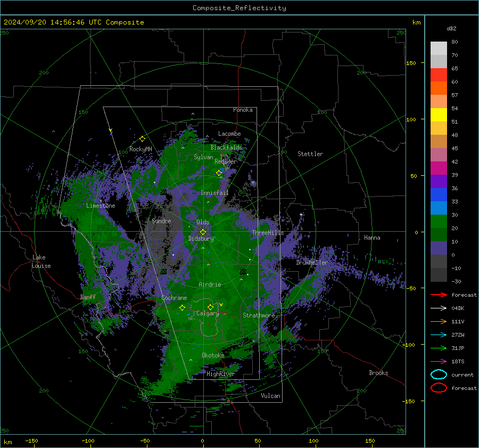Click the yellow diamond marker at RedDeer

click(x=219, y=173)
